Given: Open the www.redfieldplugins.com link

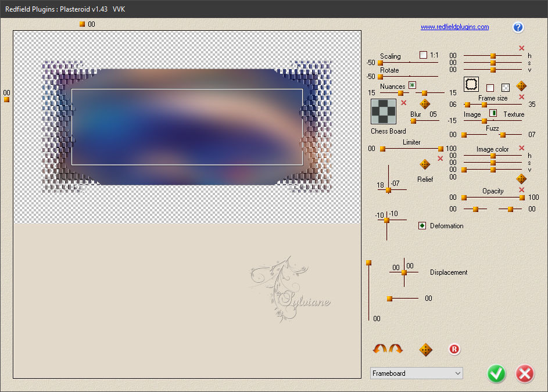Looking at the screenshot, I should pyautogui.click(x=454, y=27).
